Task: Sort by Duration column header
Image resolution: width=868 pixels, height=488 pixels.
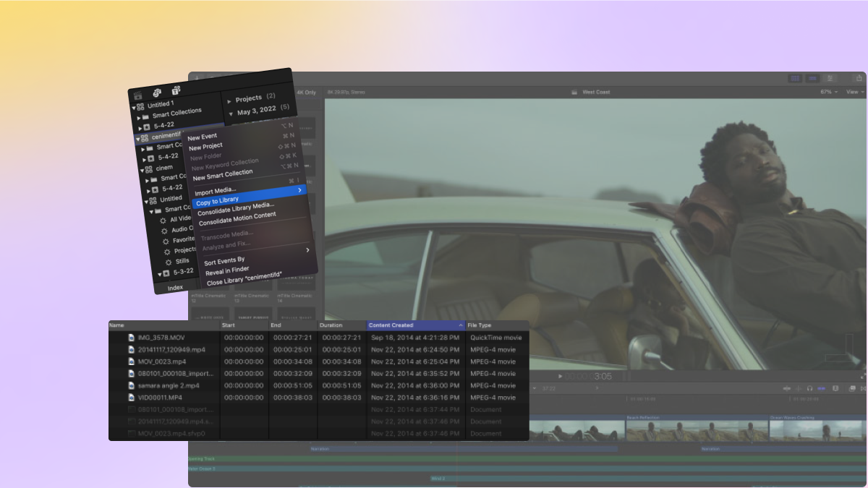Action: pos(341,325)
